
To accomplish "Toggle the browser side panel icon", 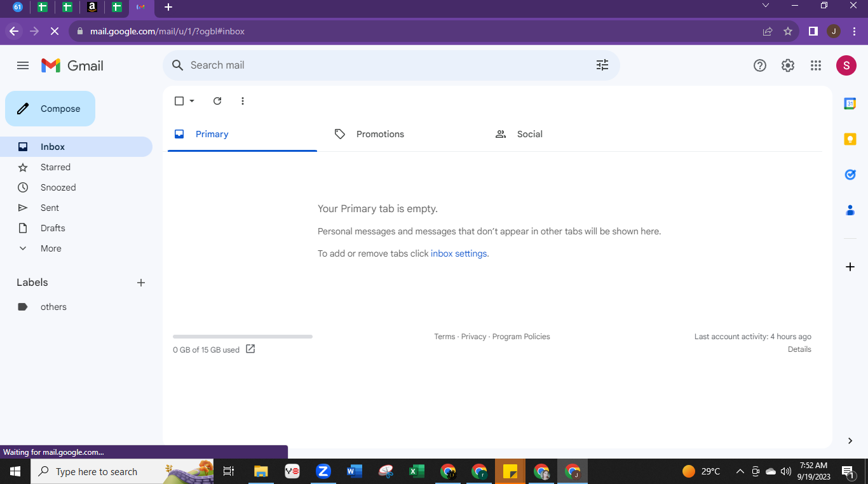I will coord(813,31).
